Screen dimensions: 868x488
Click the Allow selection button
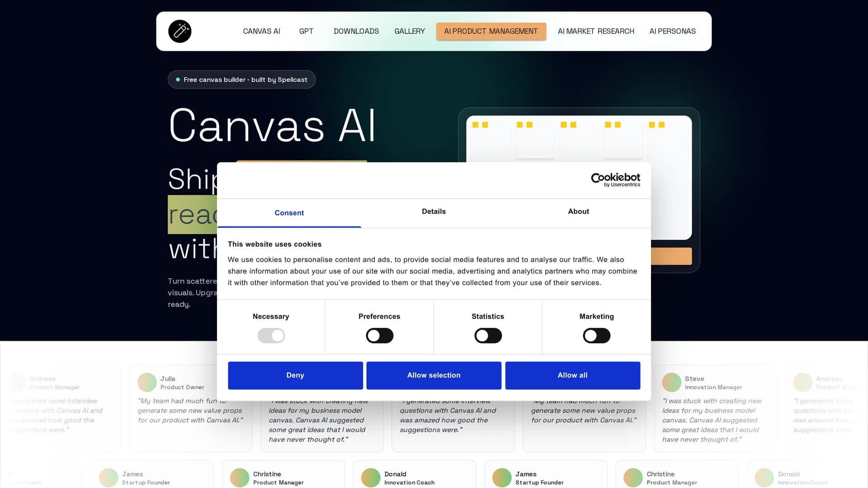click(x=434, y=375)
